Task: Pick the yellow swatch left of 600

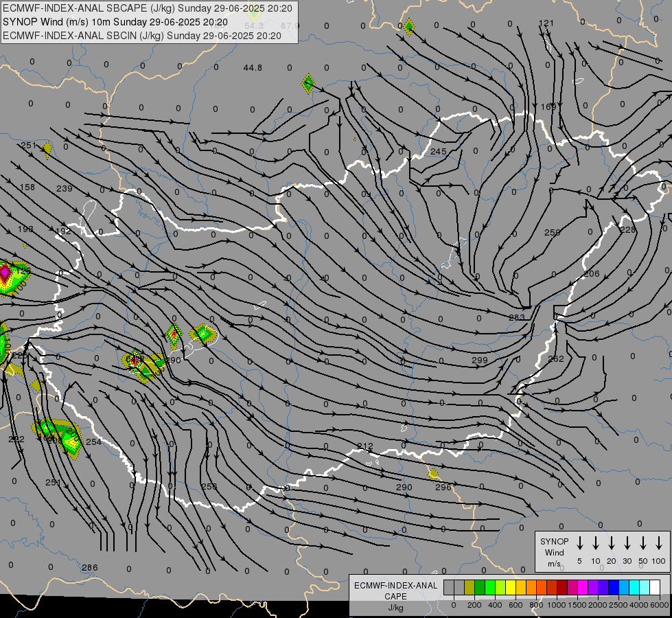Action: (x=511, y=588)
